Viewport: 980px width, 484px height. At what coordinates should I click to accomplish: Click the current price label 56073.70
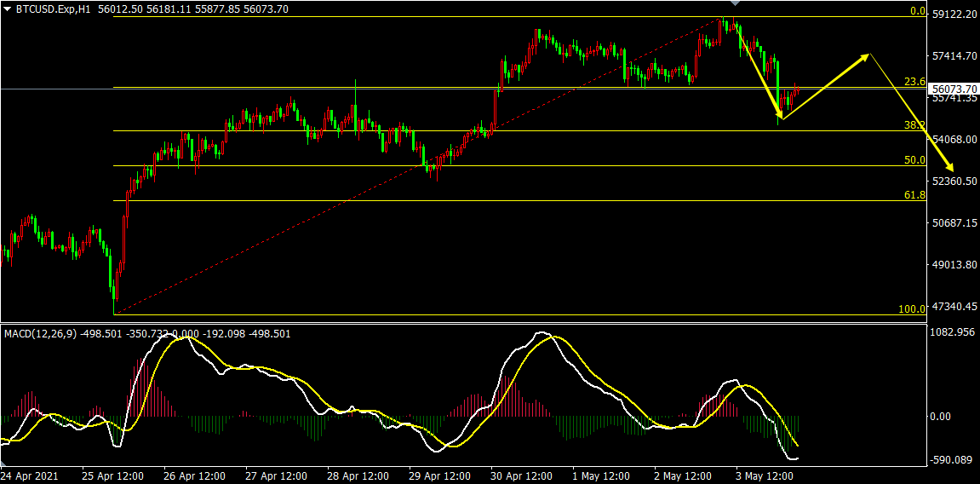click(x=954, y=89)
